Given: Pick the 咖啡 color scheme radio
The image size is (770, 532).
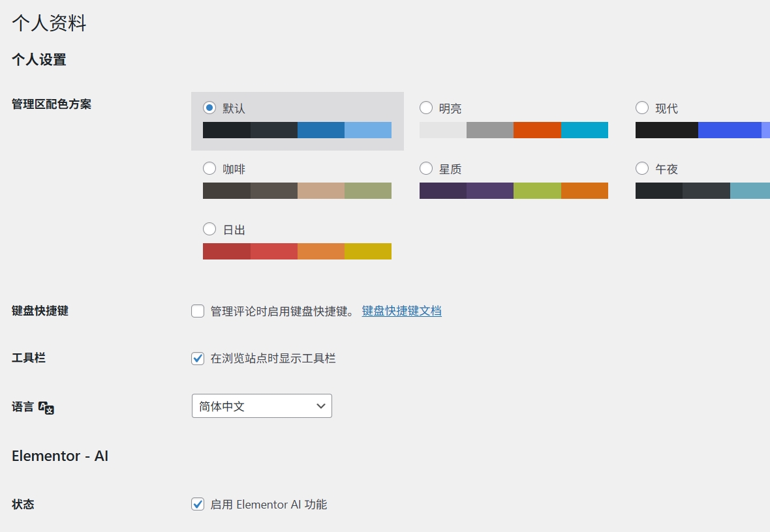Looking at the screenshot, I should click(x=209, y=168).
